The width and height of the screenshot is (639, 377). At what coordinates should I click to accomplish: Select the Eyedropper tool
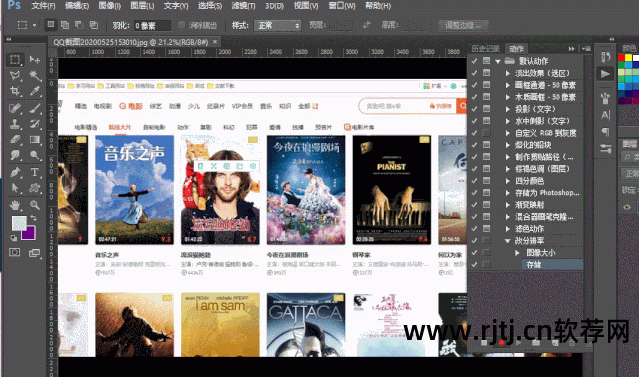pyautogui.click(x=35, y=90)
